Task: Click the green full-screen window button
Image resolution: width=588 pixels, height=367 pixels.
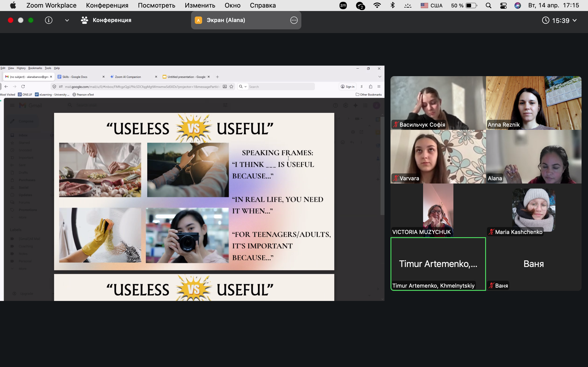Action: (x=31, y=20)
